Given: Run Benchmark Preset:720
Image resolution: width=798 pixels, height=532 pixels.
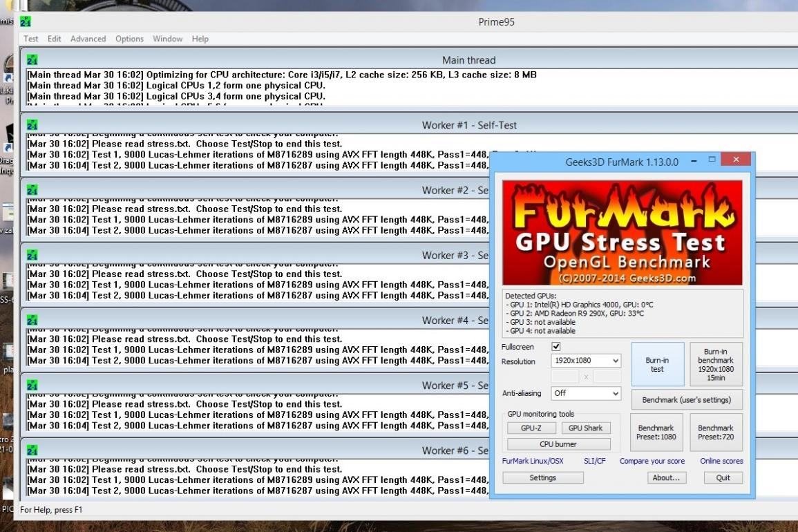Looking at the screenshot, I should click(x=716, y=433).
